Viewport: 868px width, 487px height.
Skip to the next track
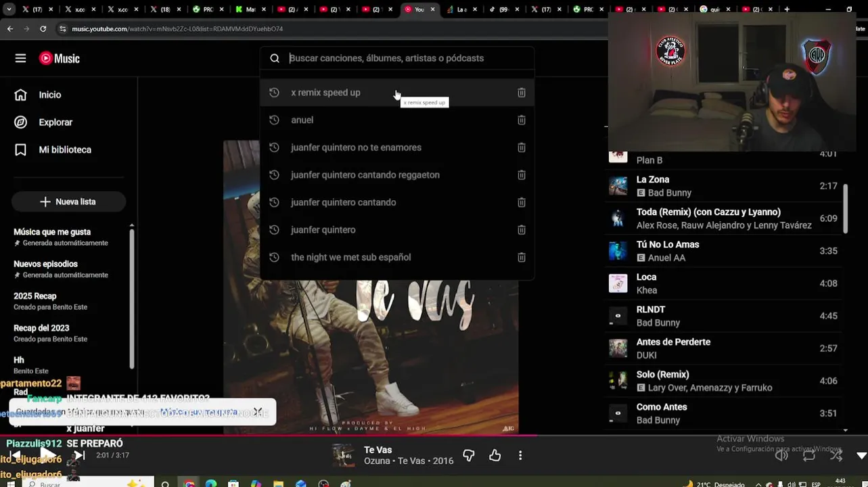coord(78,455)
